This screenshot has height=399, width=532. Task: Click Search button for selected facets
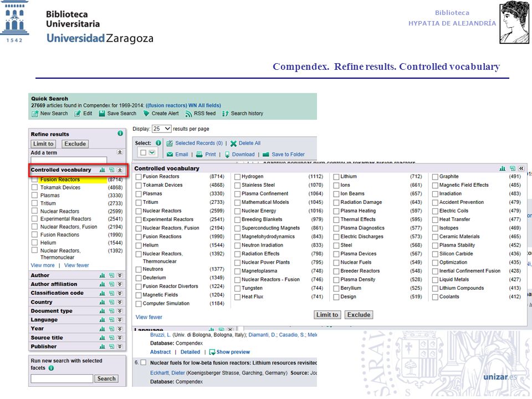tap(106, 378)
